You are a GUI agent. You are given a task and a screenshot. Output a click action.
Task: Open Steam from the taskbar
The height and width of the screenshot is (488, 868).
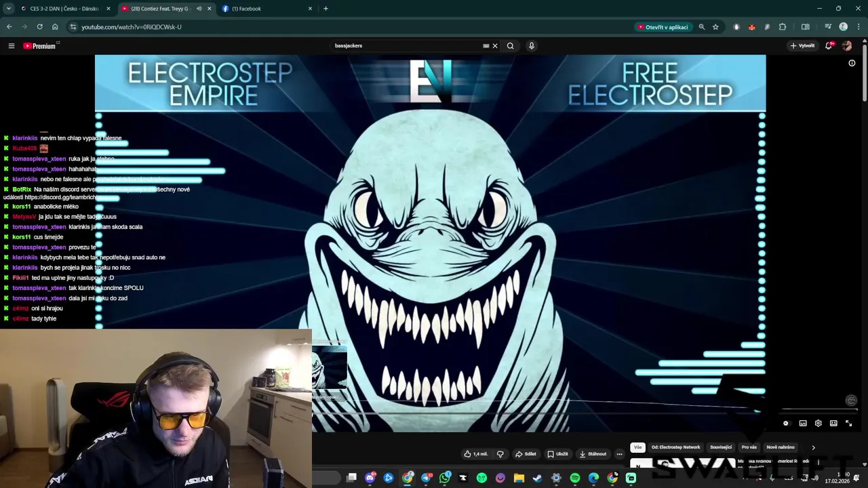(x=537, y=478)
